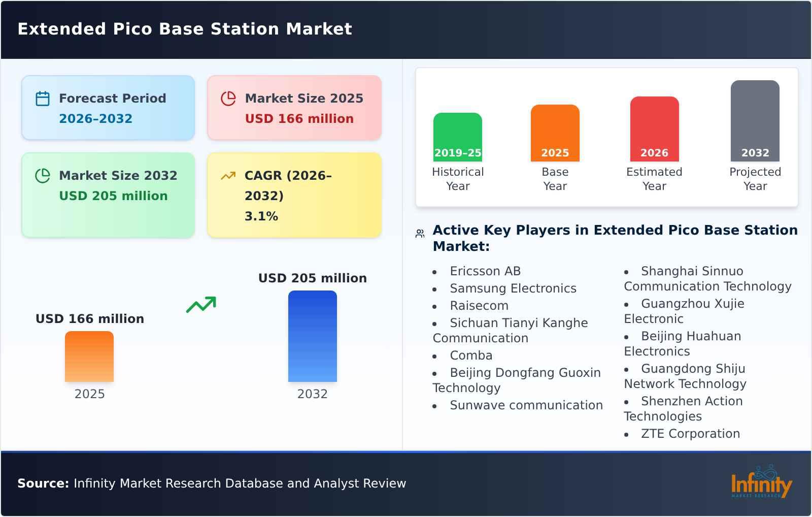Expand the CAGR (2026-2032) card
The image size is (812, 517).
click(x=294, y=195)
